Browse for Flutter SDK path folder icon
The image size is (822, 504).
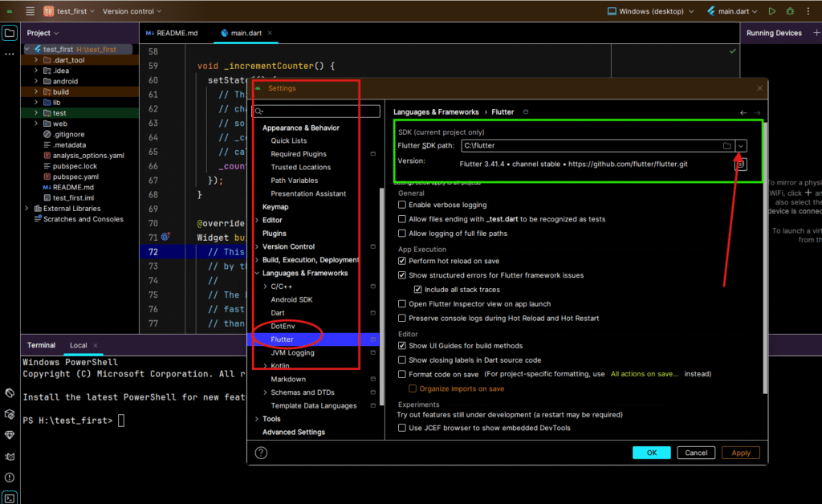726,145
